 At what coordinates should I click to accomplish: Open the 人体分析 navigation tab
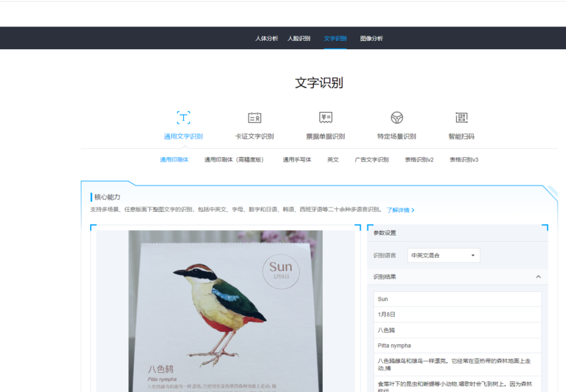[266, 39]
